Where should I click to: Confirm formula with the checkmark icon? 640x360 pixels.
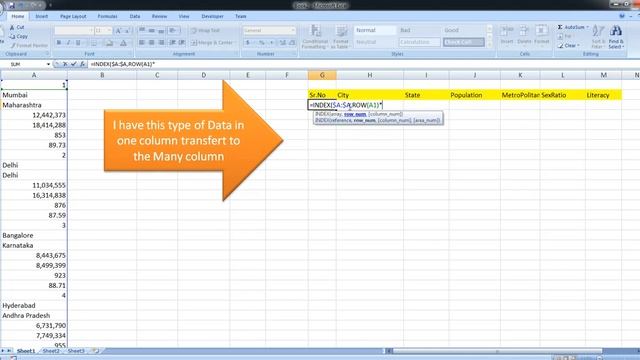pyautogui.click(x=73, y=64)
